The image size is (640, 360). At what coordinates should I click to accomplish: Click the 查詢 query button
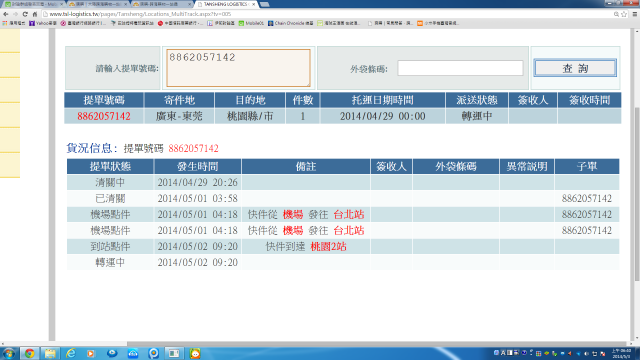575,68
